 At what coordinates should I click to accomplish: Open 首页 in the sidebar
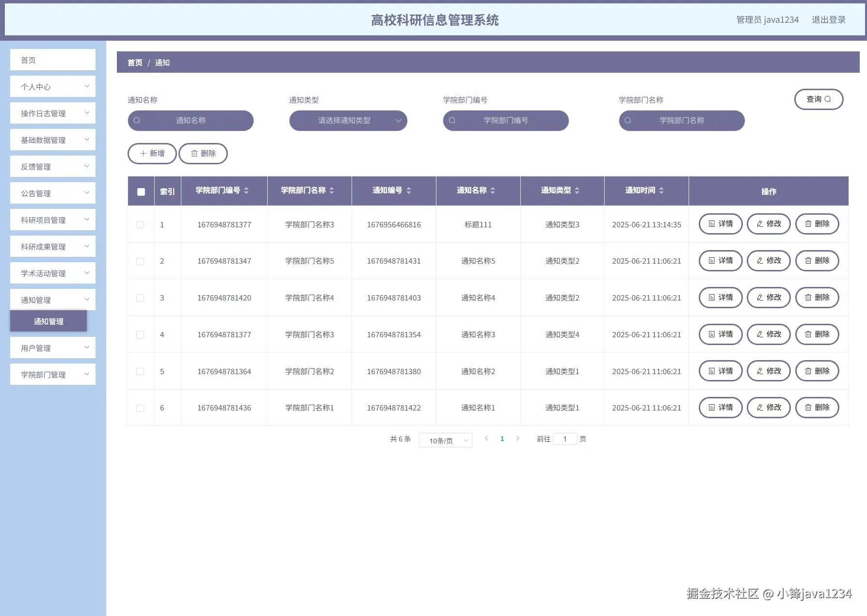coord(53,60)
